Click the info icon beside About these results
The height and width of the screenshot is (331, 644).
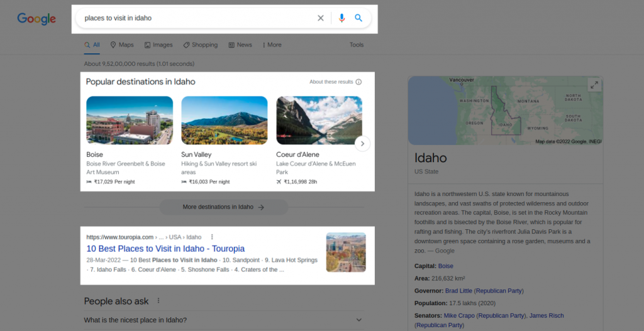pos(358,82)
